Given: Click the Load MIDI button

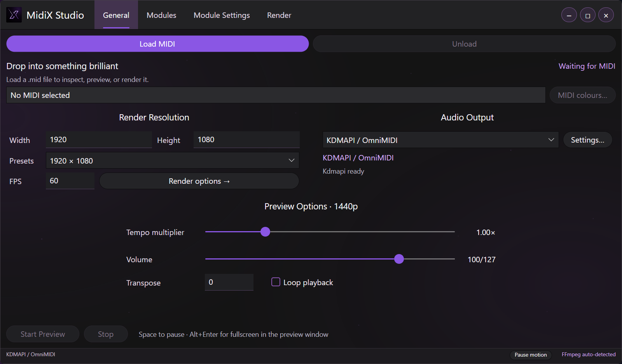Looking at the screenshot, I should tap(157, 44).
